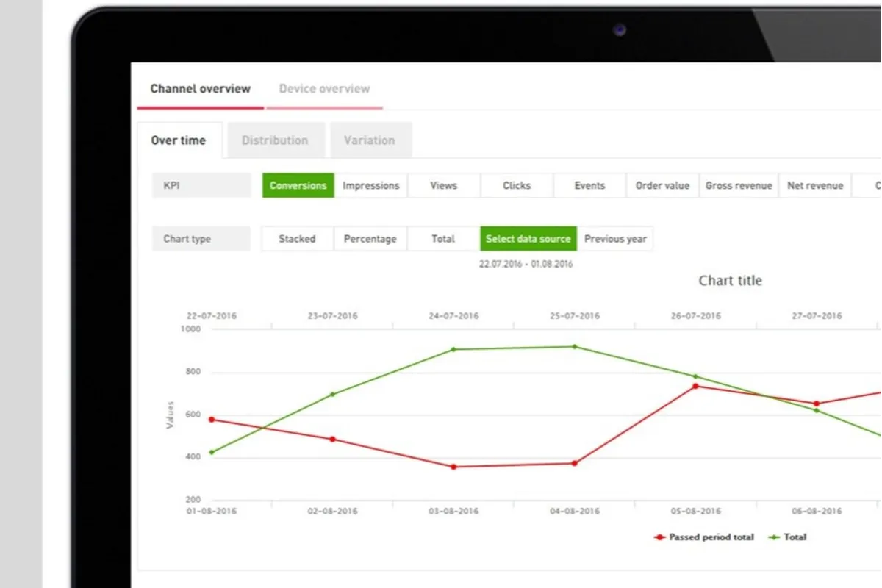This screenshot has width=882, height=588.
Task: Select the Views KPI option
Action: tap(444, 186)
